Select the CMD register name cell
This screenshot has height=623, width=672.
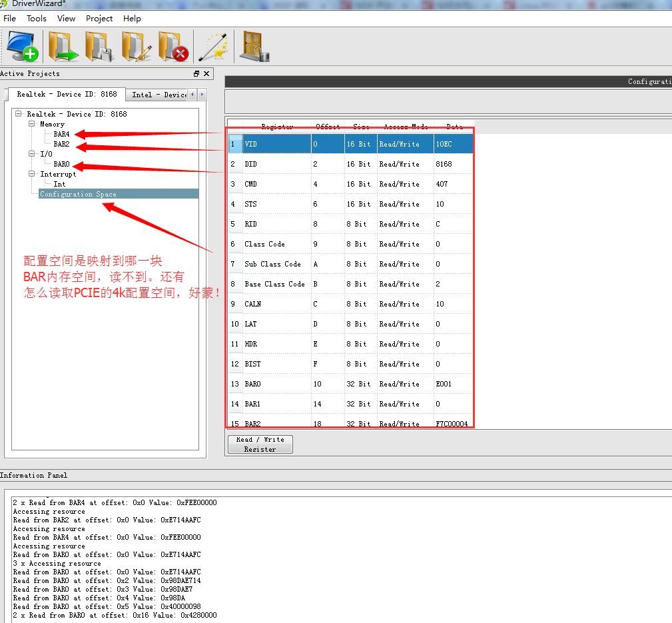pos(277,184)
